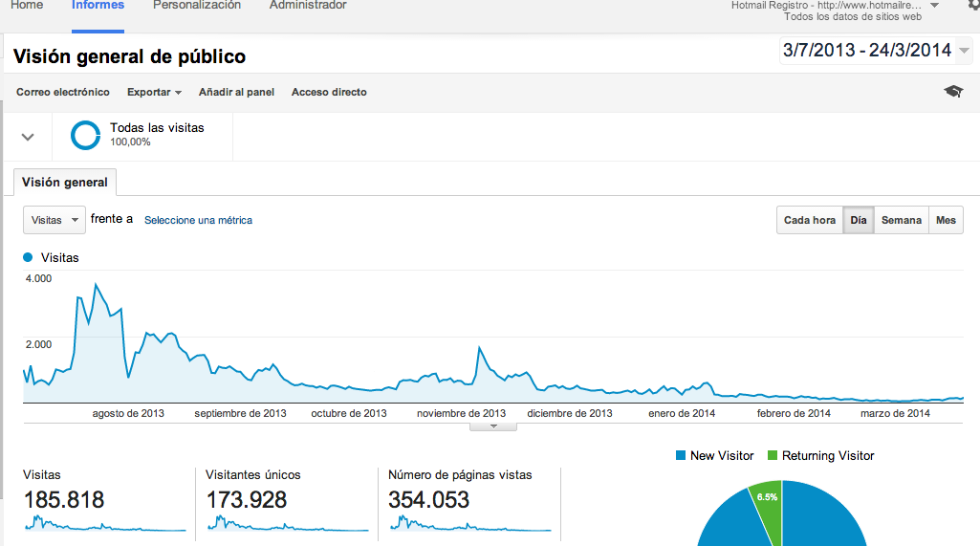
Task: Click the febrero de 2014 axis label
Action: coord(794,413)
